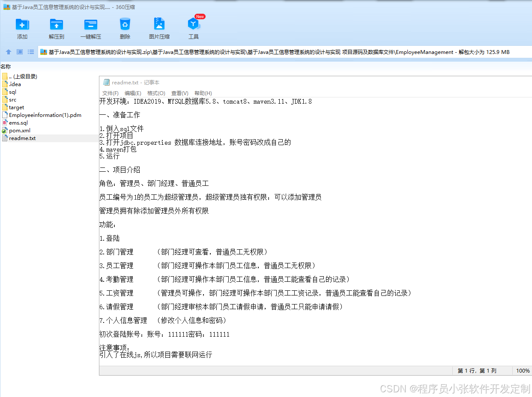The image size is (532, 397).
Task: Select readme.txt in the file list
Action: [x=22, y=138]
